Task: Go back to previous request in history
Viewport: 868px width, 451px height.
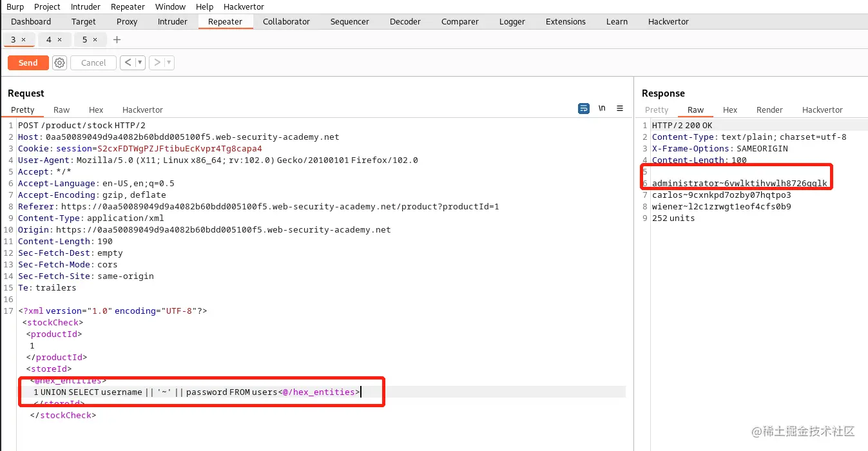Action: 127,62
